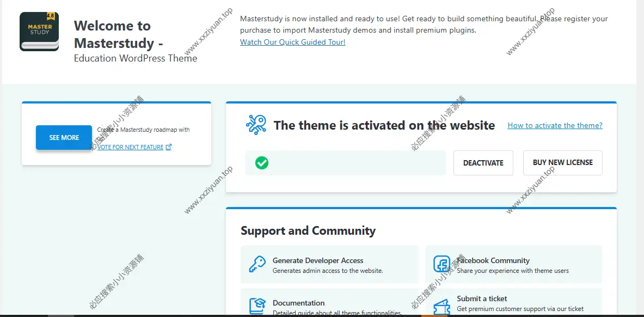Open the Facebook Community title link
This screenshot has height=317, width=644.
[x=493, y=260]
